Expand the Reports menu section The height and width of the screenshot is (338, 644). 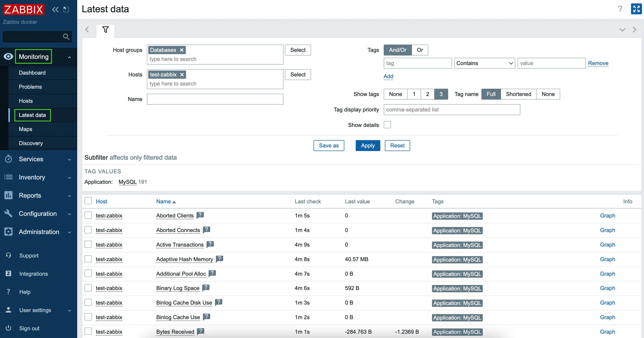coord(69,196)
